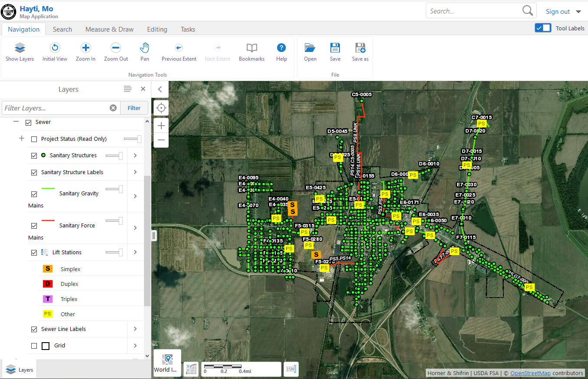
Task: Click the Save as icon
Action: click(360, 48)
